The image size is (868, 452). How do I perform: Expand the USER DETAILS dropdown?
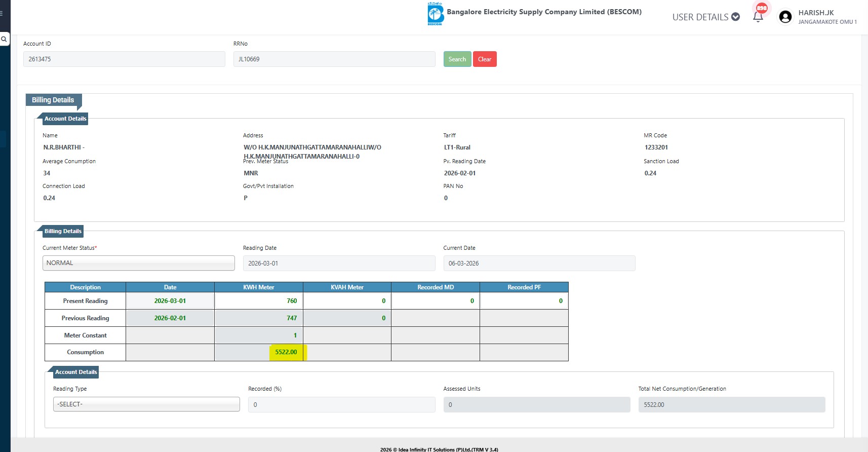click(705, 17)
